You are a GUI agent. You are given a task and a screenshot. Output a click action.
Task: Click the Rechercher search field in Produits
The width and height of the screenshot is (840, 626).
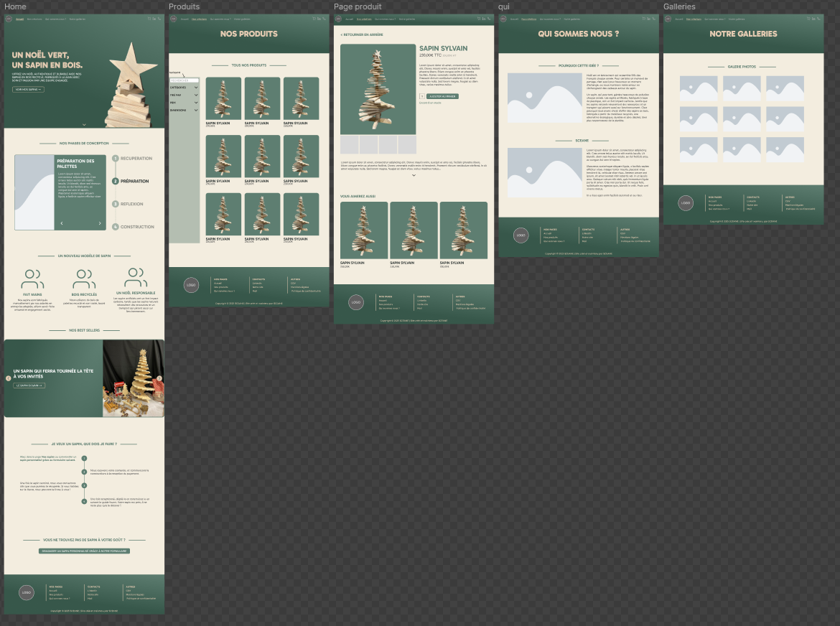pyautogui.click(x=184, y=80)
